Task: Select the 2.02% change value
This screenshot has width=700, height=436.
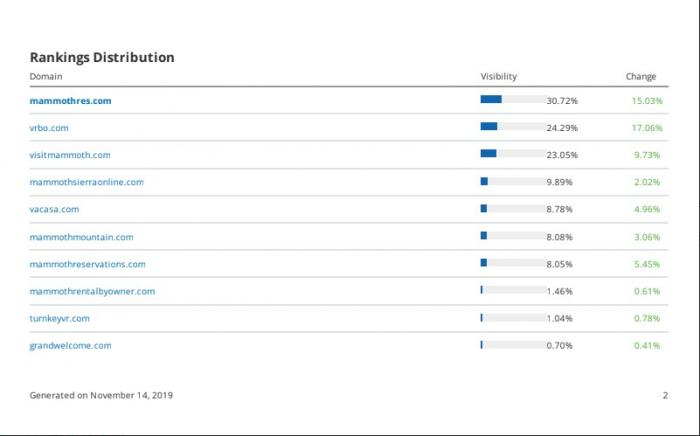Action: 647,182
